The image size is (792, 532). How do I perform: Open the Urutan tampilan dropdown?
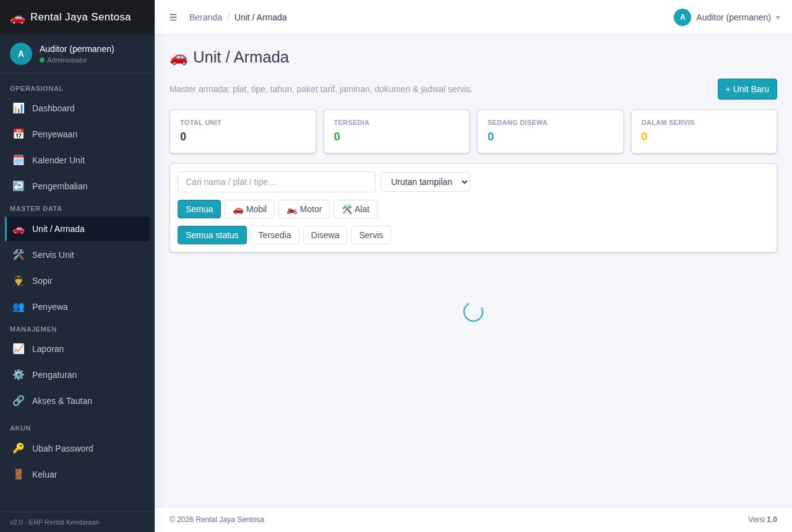click(x=425, y=182)
